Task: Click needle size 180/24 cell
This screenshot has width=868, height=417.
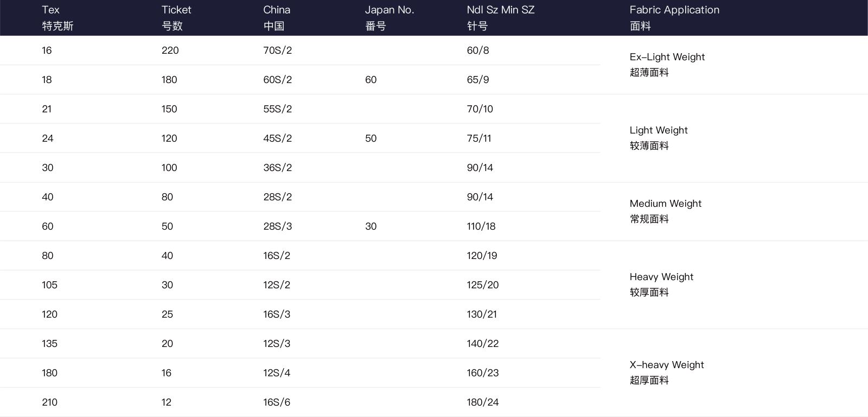Action: [x=483, y=402]
